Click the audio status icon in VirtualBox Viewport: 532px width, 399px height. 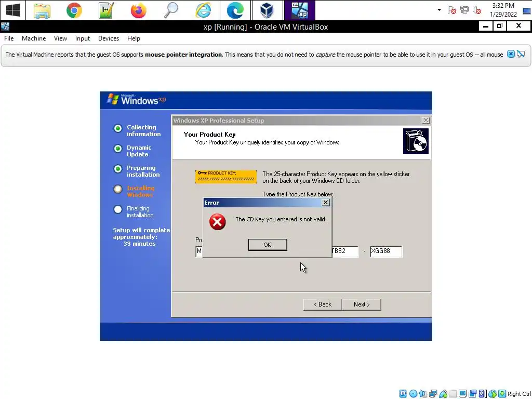[423, 394]
